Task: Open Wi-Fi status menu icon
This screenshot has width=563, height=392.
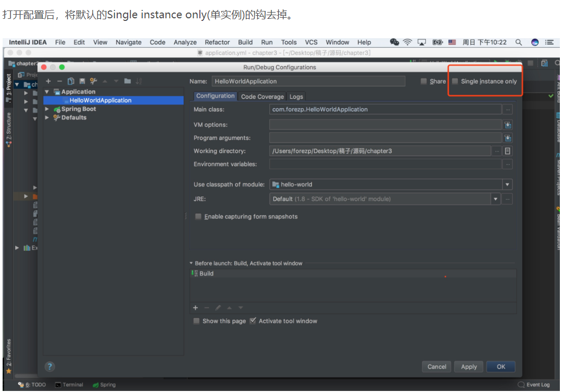Action: [407, 42]
